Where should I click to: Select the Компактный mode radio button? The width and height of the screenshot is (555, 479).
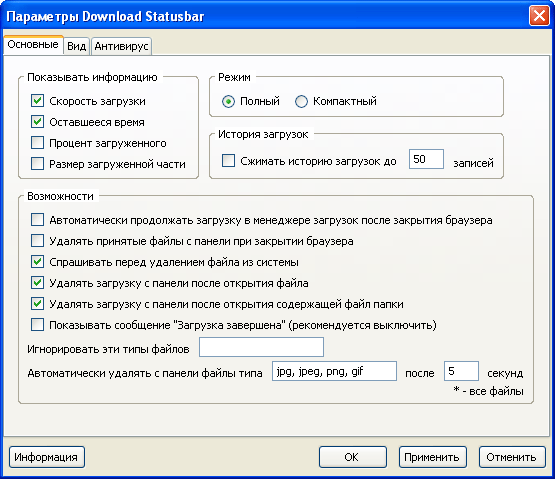click(301, 102)
